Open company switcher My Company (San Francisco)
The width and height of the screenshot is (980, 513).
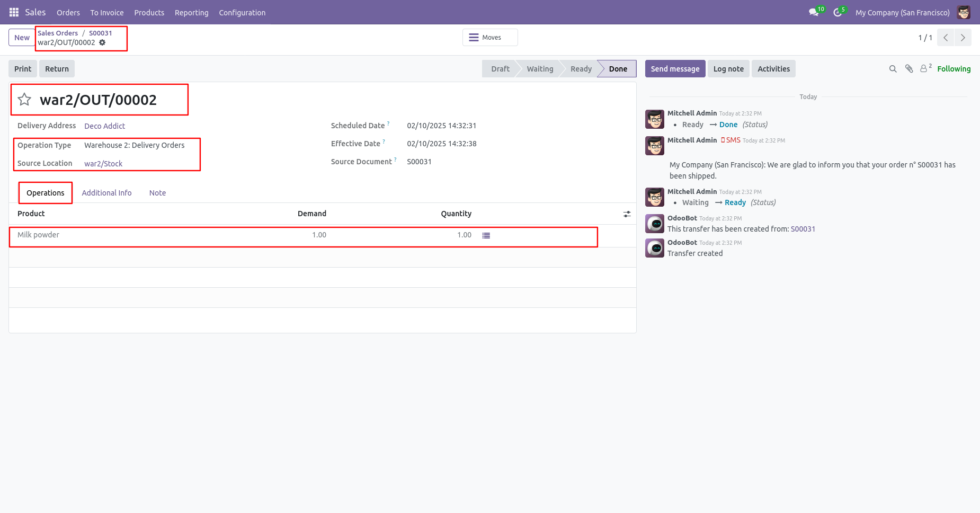pyautogui.click(x=902, y=13)
